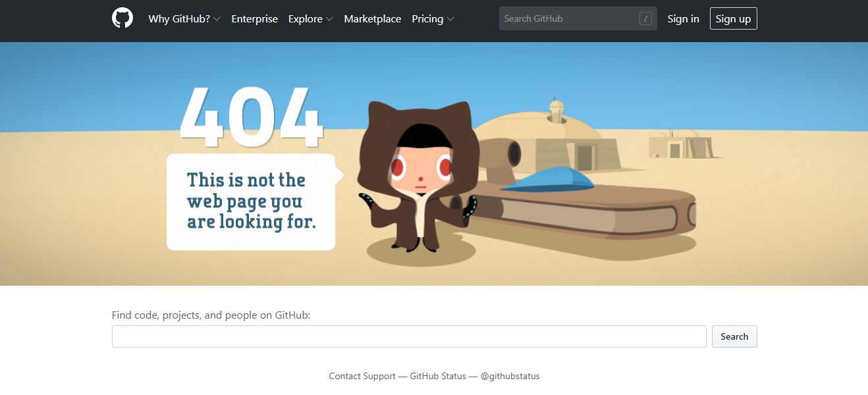Open the GitHub Status link
Image resolution: width=868 pixels, height=395 pixels.
438,376
